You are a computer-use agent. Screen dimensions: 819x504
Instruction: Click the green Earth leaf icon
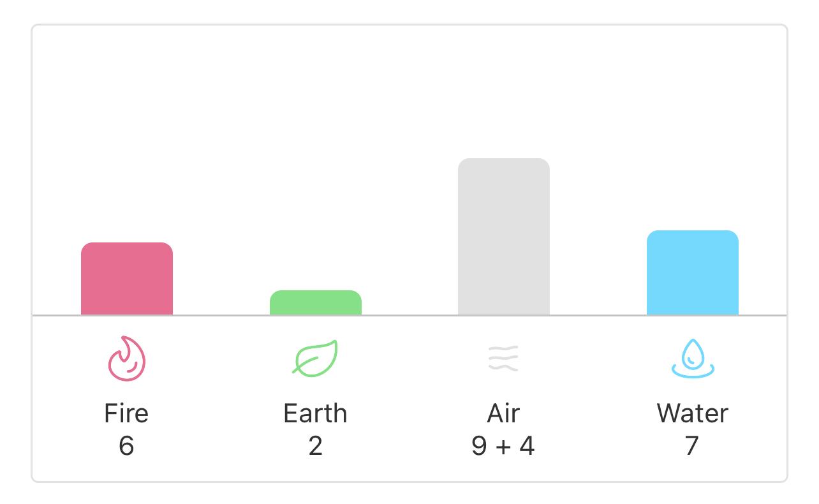click(x=315, y=357)
